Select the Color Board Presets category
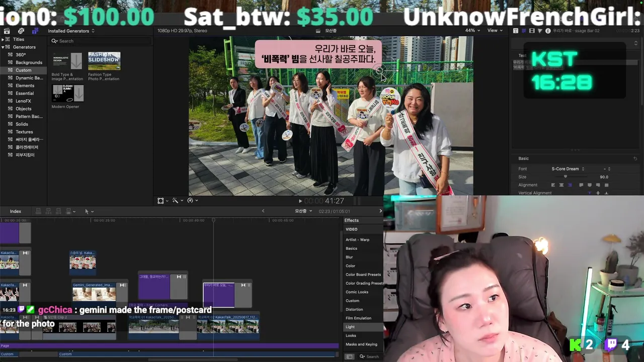Viewport: 644px width, 362px height. [363, 275]
